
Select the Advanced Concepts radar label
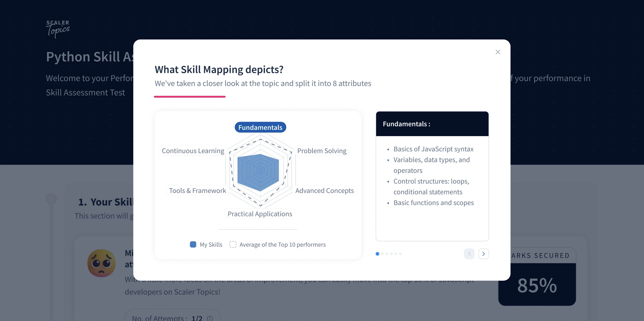(324, 191)
